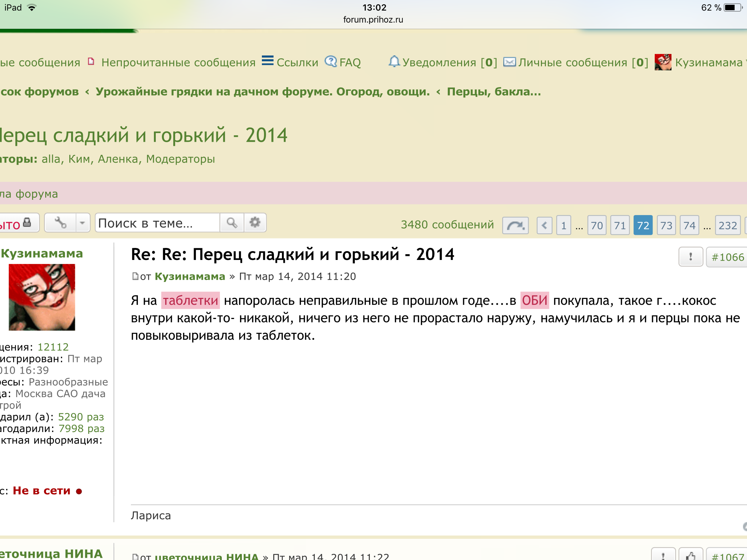Click post date 'Пт мар 14, 2014 11:20'
The width and height of the screenshot is (747, 560).
[x=298, y=276]
